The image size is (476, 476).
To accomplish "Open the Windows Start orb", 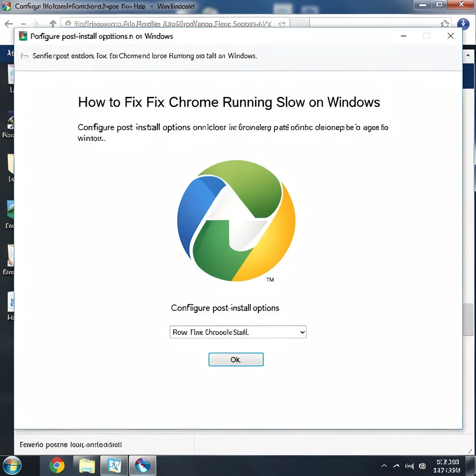I will (12, 466).
